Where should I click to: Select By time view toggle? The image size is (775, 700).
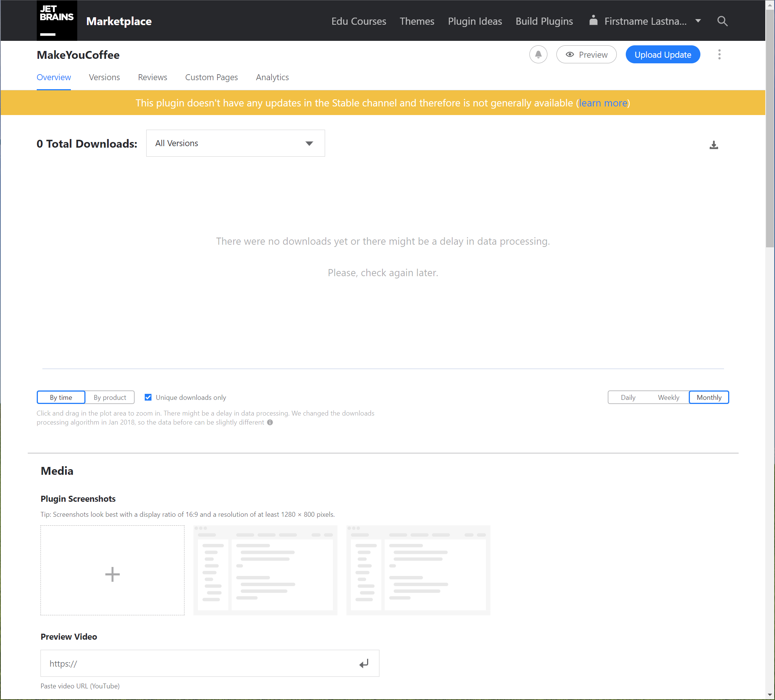tap(60, 397)
